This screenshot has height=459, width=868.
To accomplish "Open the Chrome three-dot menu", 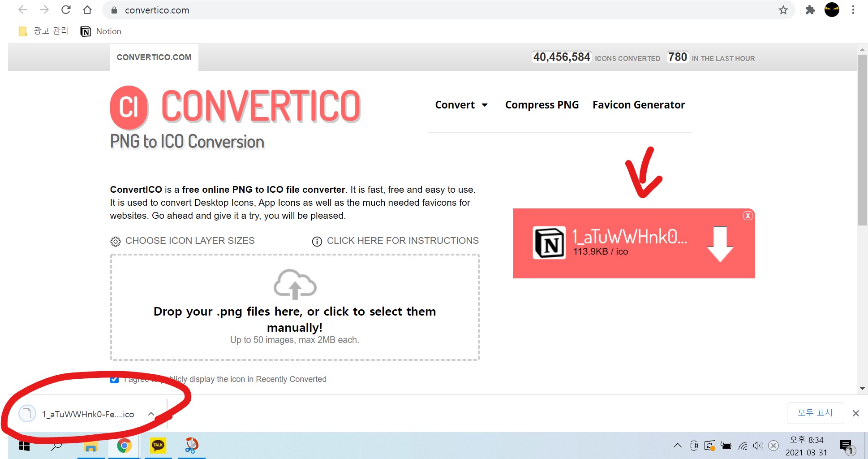I will pos(853,10).
